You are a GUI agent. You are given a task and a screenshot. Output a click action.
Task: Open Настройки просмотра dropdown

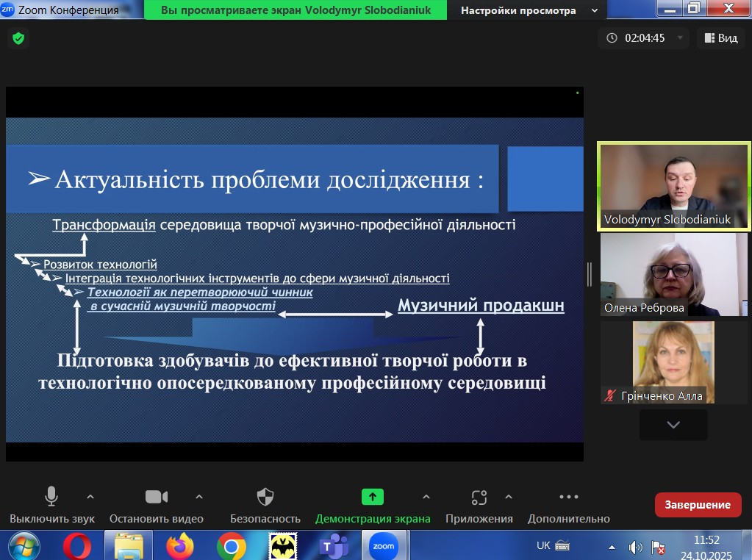[529, 10]
